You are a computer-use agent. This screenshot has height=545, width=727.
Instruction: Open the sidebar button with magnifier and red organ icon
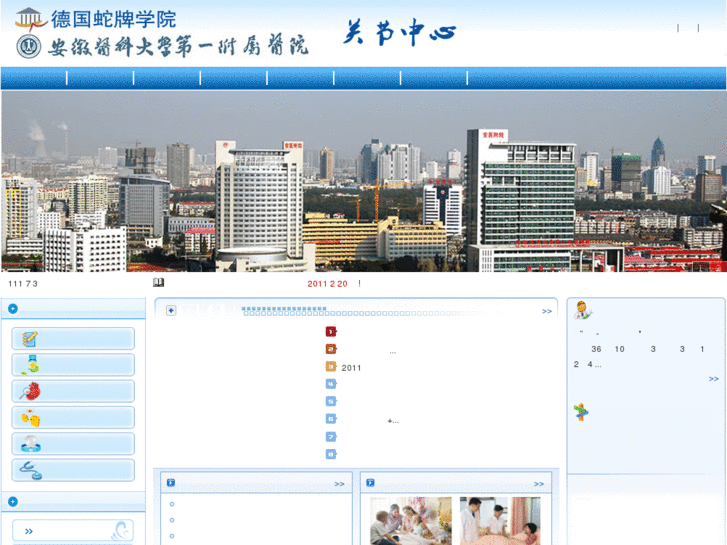tap(73, 391)
